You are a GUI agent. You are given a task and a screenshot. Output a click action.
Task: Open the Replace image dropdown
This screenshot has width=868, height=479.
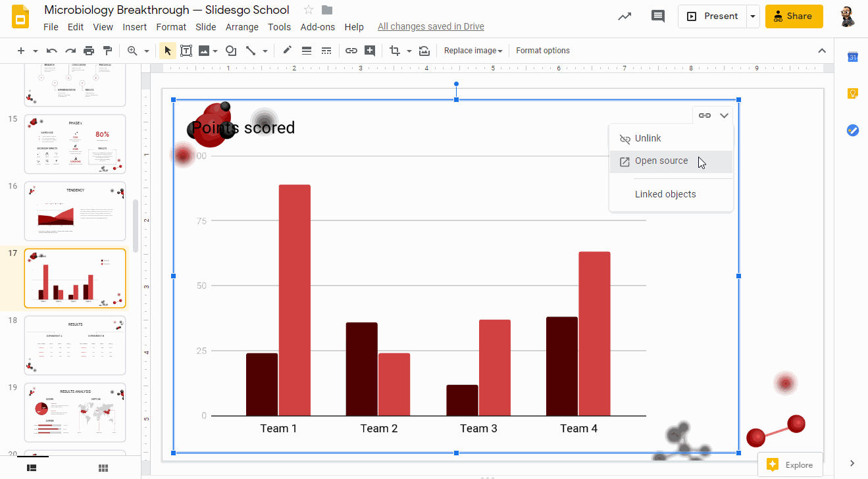click(x=473, y=51)
